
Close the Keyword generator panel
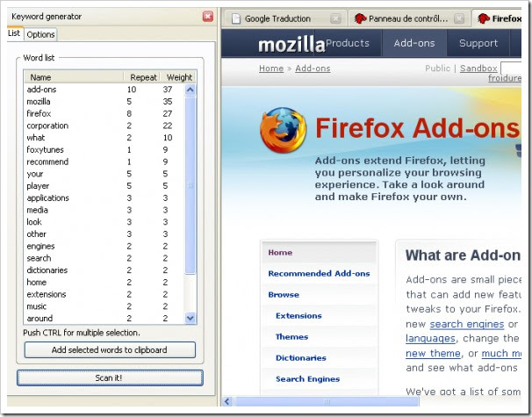[208, 17]
